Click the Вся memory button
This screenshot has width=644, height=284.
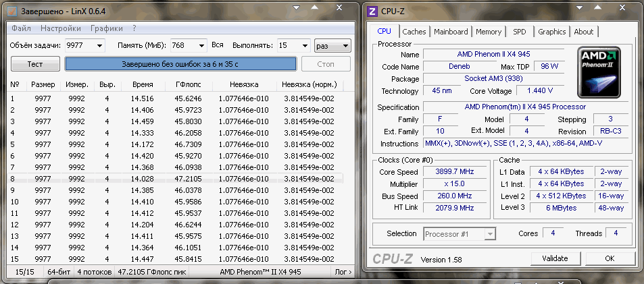pyautogui.click(x=218, y=45)
